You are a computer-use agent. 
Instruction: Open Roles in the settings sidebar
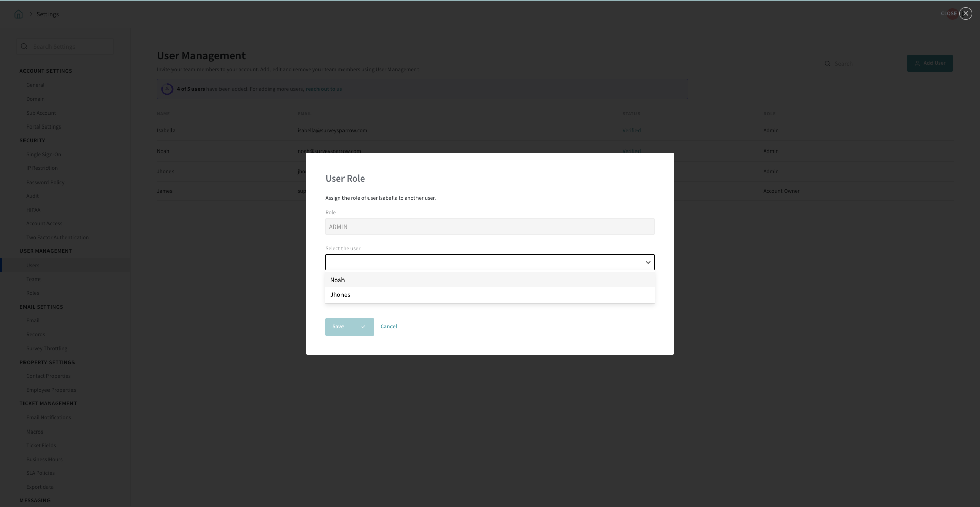click(x=33, y=293)
